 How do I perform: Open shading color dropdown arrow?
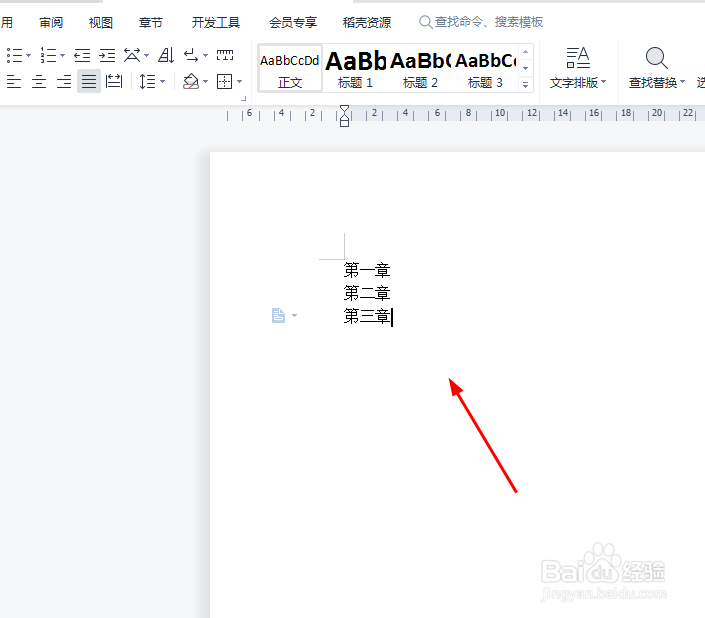point(205,82)
